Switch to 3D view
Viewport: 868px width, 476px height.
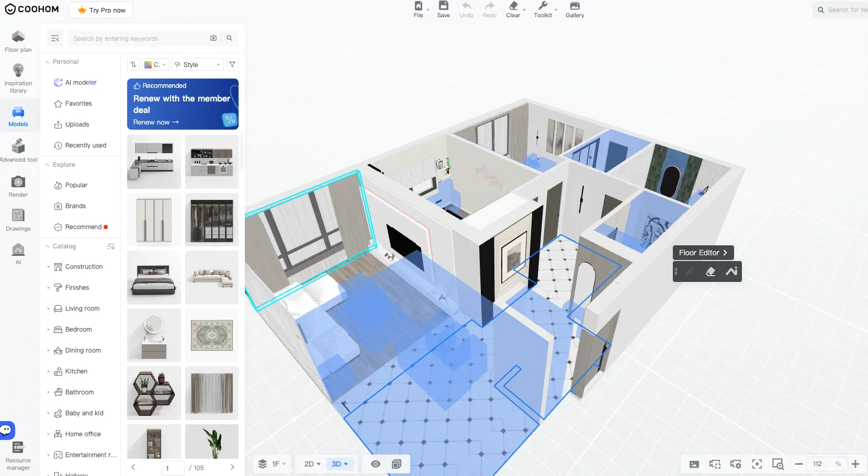(x=340, y=464)
